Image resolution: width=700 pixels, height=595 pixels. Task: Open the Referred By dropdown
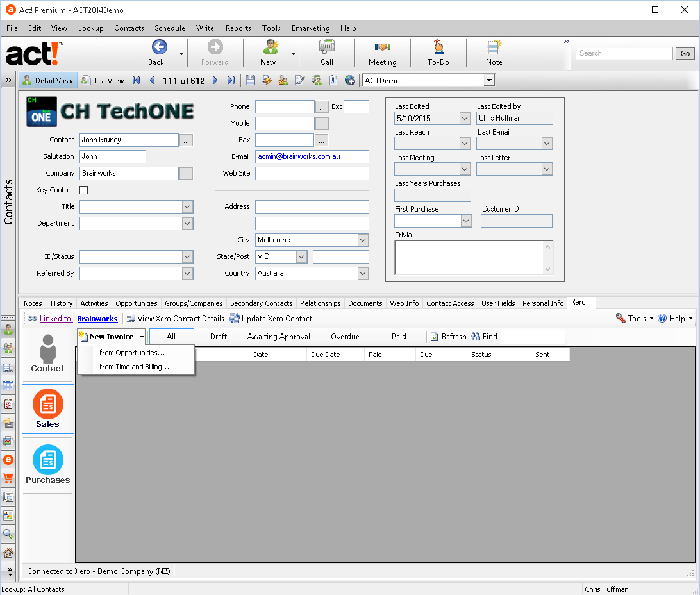187,274
